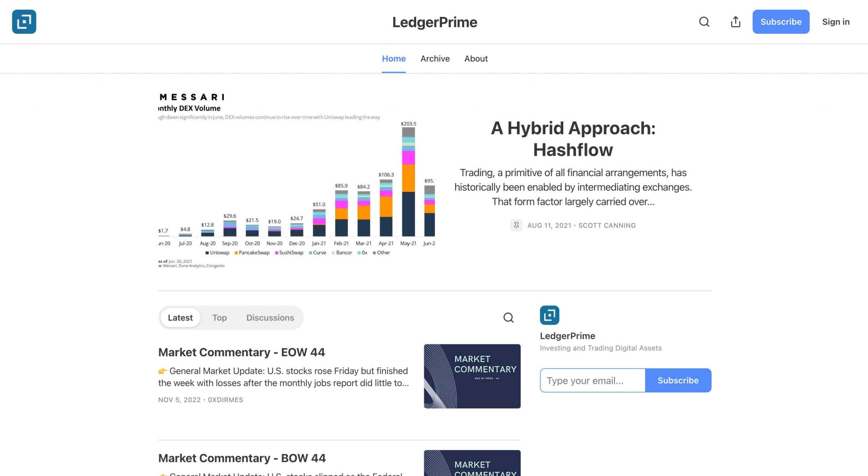The image size is (868, 476).
Task: Click the LedgerPrime avatar in the sidebar
Action: point(550,315)
